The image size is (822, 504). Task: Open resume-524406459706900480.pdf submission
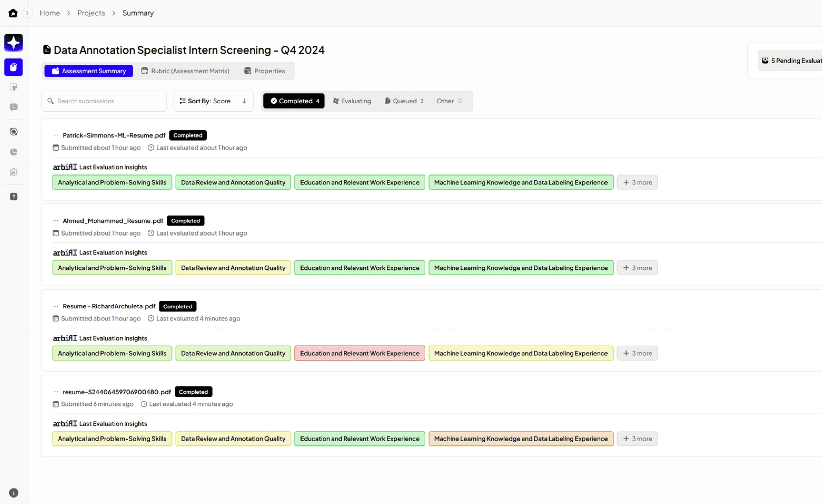(117, 392)
